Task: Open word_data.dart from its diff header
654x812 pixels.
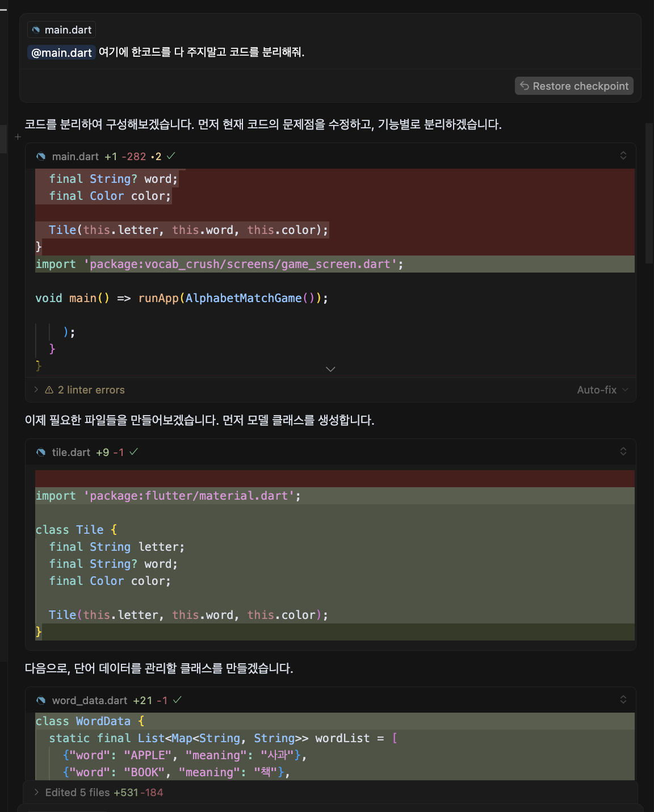Action: [x=90, y=701]
